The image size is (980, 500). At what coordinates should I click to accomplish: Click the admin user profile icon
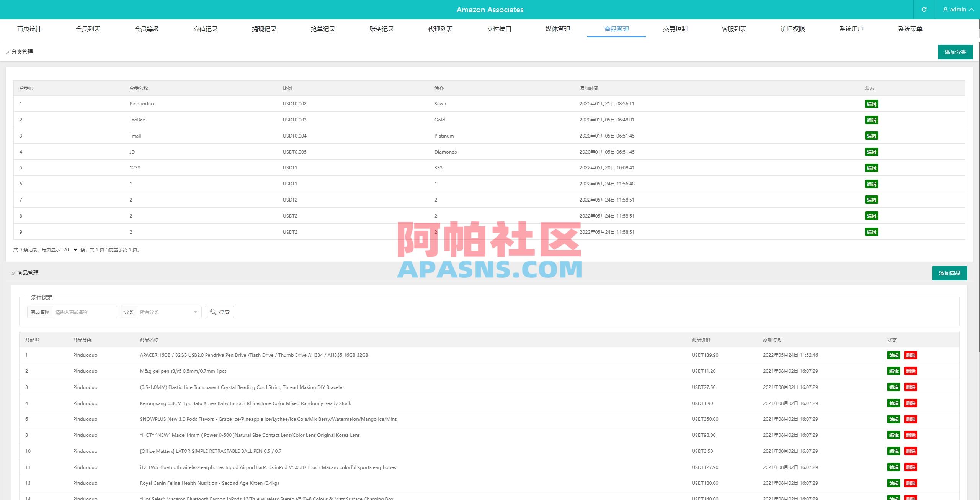(x=945, y=10)
